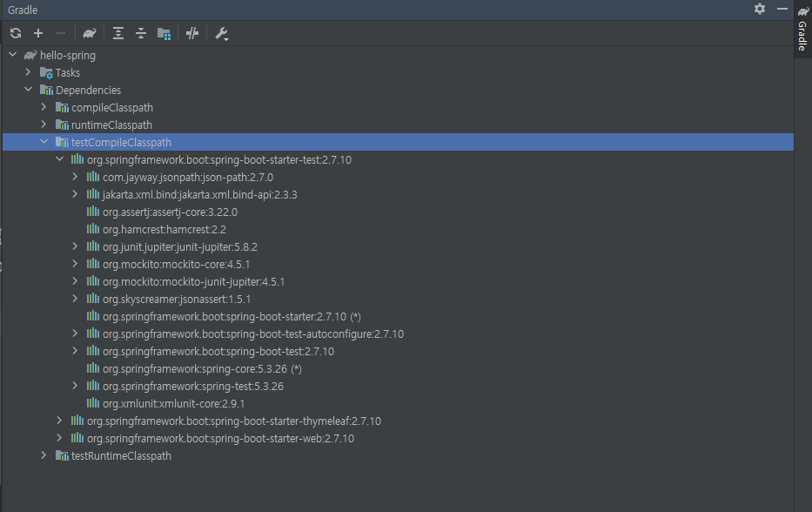Select org.assertj:assertj-core:3.22.0 text
The width and height of the screenshot is (812, 512).
click(170, 212)
